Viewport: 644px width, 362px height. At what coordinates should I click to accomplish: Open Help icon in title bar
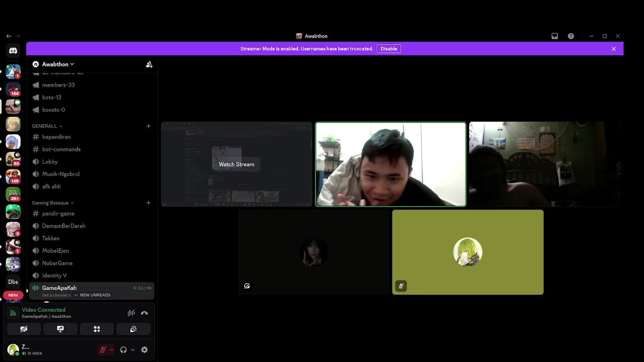point(571,36)
